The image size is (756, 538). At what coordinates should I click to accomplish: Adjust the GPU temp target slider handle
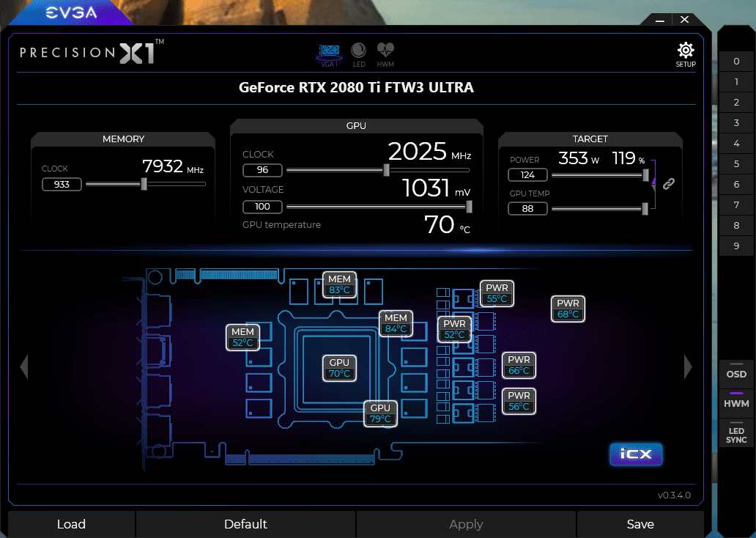(645, 208)
